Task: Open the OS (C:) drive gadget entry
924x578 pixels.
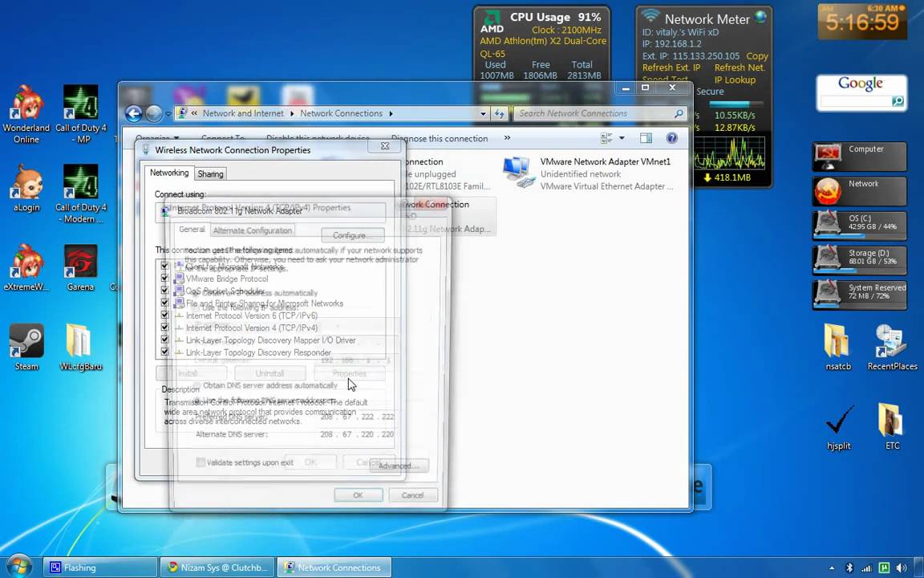Action: pyautogui.click(x=859, y=226)
